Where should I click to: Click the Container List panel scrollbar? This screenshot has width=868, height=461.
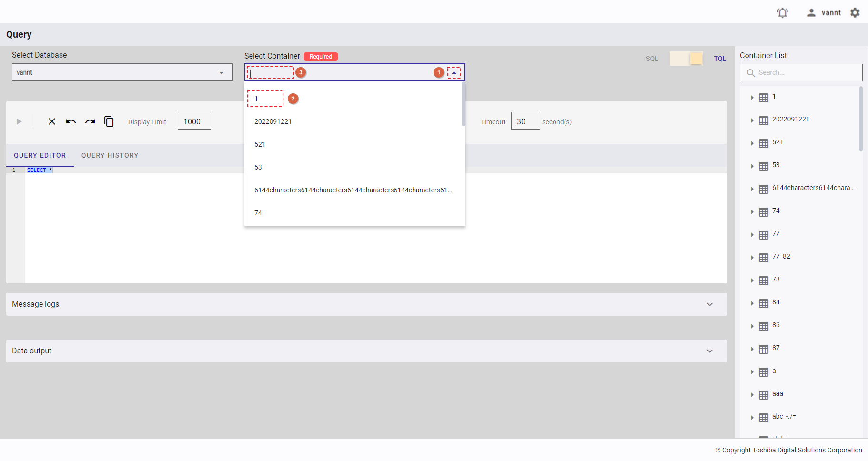point(861,119)
